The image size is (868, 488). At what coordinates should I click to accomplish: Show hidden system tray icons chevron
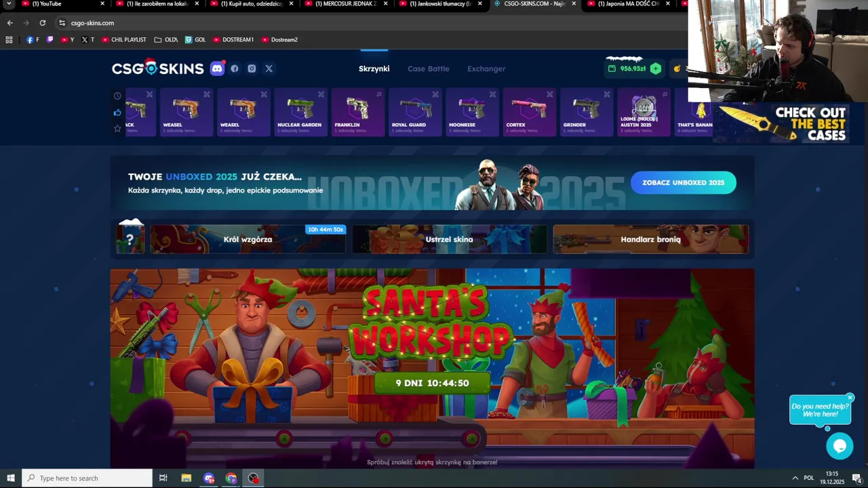(x=795, y=478)
